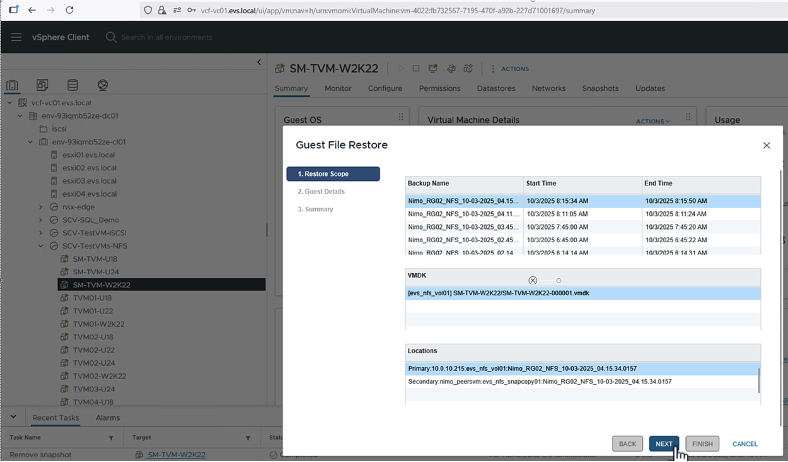Open Hosts and Clusters inventory view
788x462 pixels.
(x=12, y=85)
